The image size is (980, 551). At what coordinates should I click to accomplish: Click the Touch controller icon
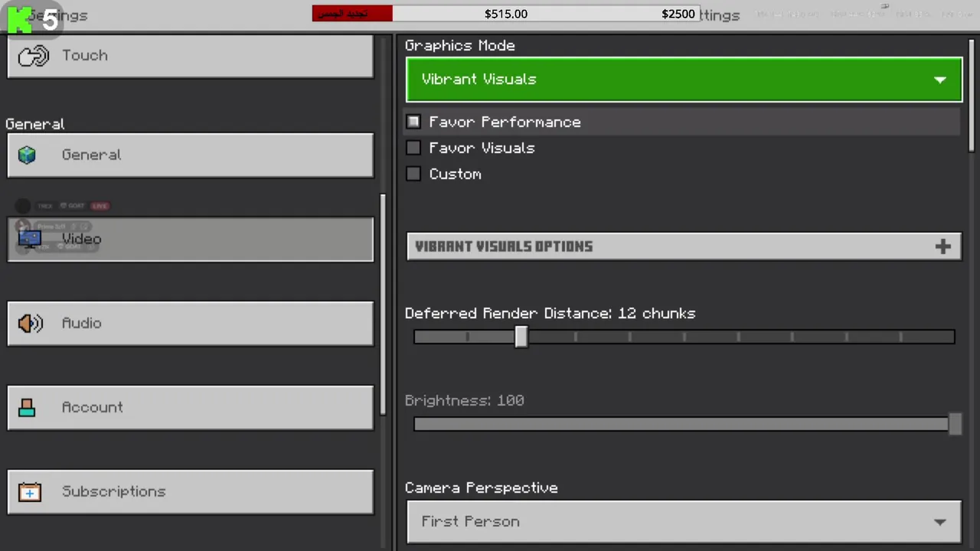pos(33,56)
